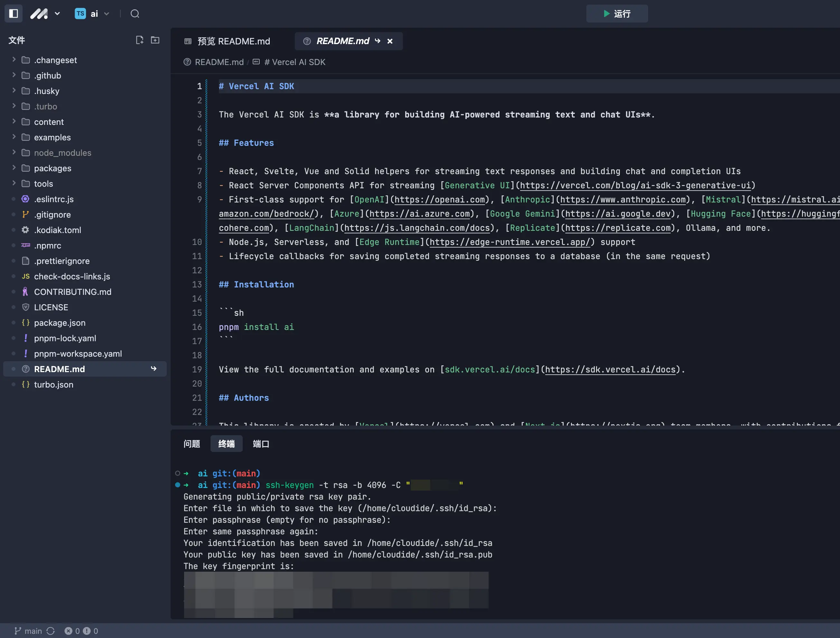The image size is (840, 638).
Task: Toggle the left sidebar panel icon
Action: point(14,14)
